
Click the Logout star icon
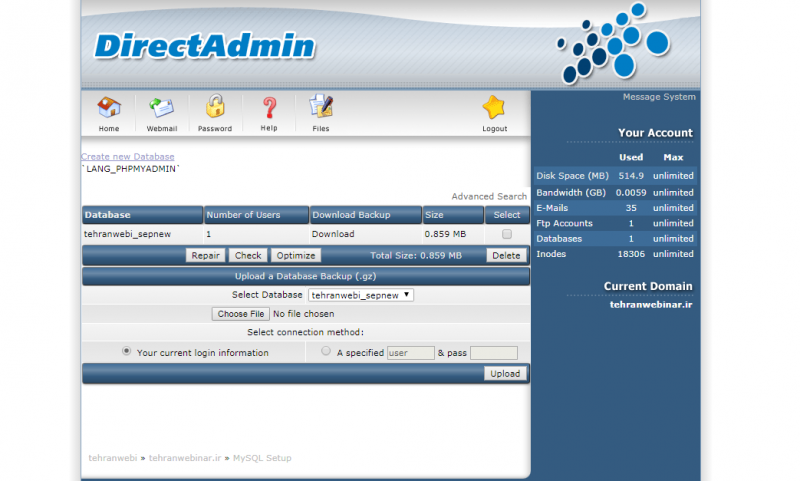coord(494,108)
